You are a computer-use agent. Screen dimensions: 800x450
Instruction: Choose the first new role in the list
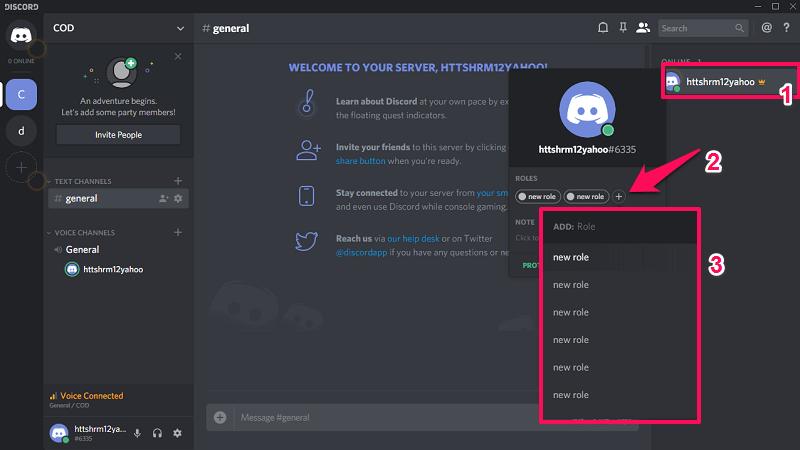pyautogui.click(x=620, y=257)
